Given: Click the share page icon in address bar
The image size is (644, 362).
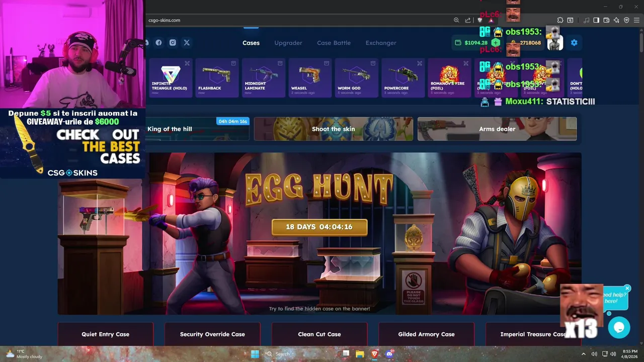Looking at the screenshot, I should pyautogui.click(x=468, y=20).
